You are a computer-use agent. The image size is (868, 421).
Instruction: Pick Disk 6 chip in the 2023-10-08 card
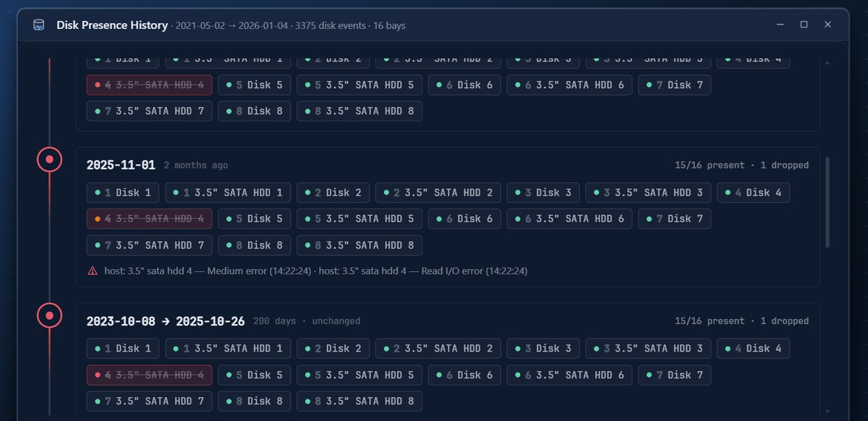pos(464,375)
